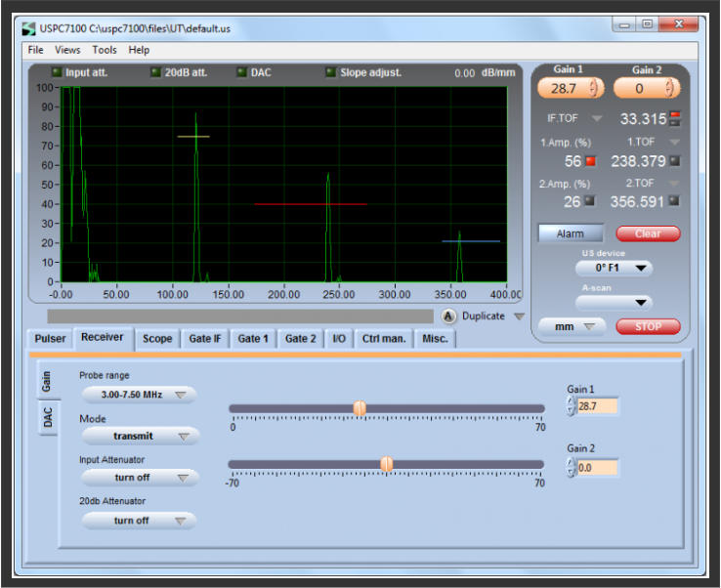Screen dimensions: 721x588
Task: Open the US device 0° F1 dropdown
Action: click(614, 267)
